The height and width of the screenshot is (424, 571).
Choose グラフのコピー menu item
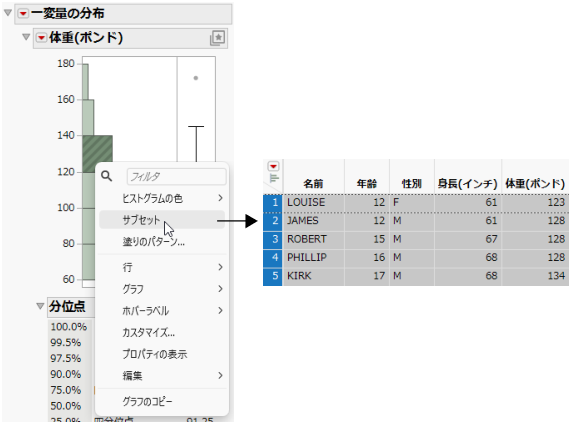coord(162,401)
